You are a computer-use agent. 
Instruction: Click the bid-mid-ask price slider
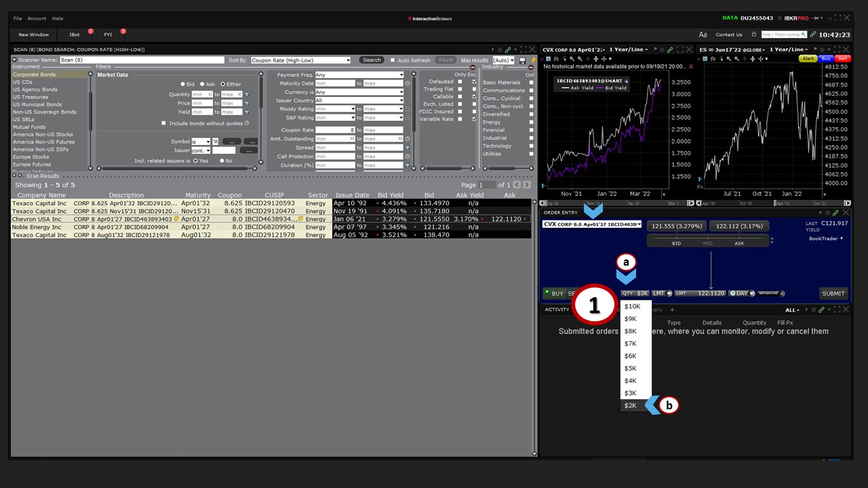coord(710,241)
